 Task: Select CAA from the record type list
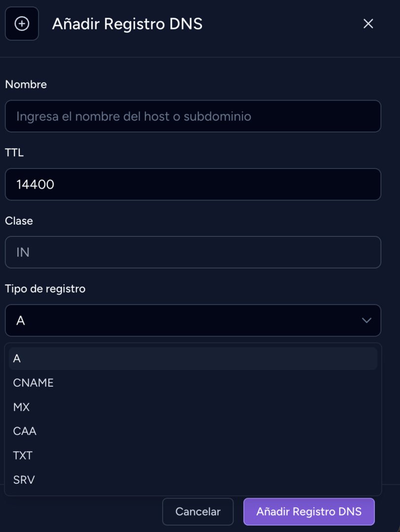click(x=25, y=432)
